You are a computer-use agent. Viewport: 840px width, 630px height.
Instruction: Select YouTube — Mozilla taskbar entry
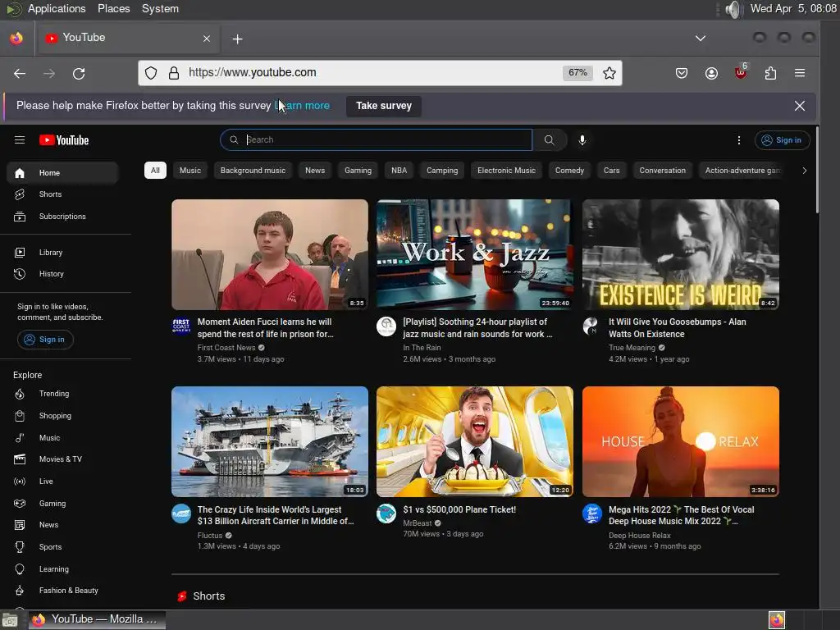pyautogui.click(x=97, y=619)
